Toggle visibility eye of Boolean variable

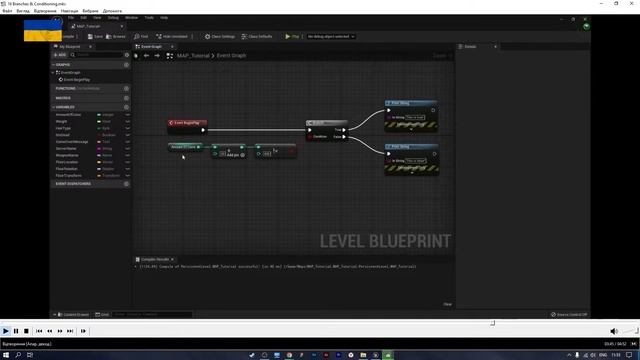pyautogui.click(x=127, y=135)
